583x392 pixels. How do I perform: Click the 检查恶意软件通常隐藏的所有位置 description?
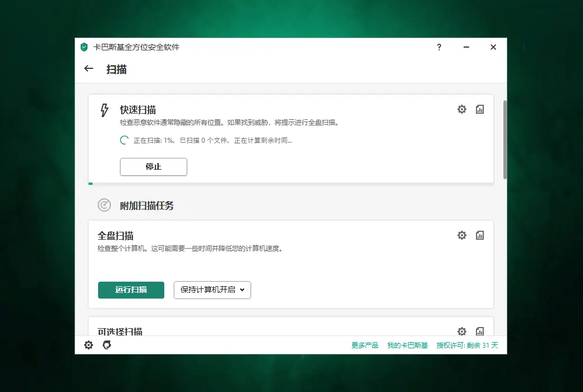tap(230, 122)
